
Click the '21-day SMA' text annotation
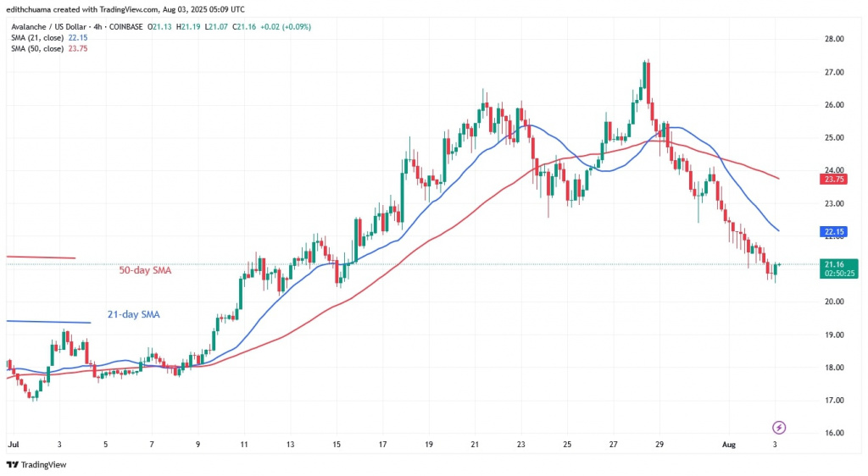click(132, 314)
